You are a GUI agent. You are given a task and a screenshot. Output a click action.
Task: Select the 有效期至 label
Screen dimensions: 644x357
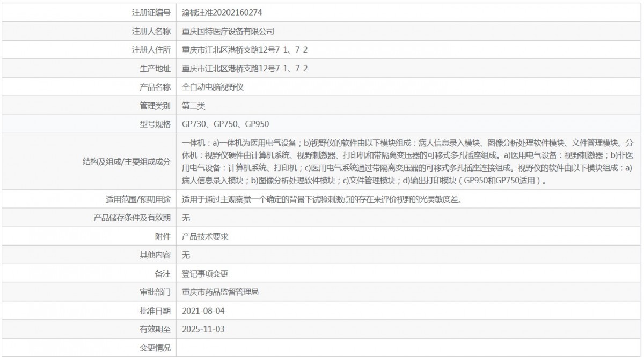155,330
